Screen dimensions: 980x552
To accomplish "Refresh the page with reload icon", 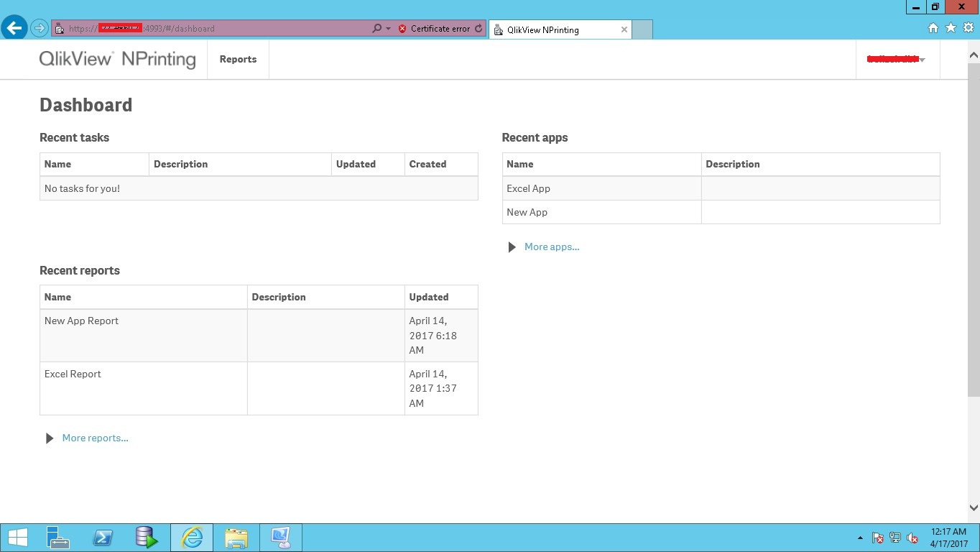I will [479, 29].
